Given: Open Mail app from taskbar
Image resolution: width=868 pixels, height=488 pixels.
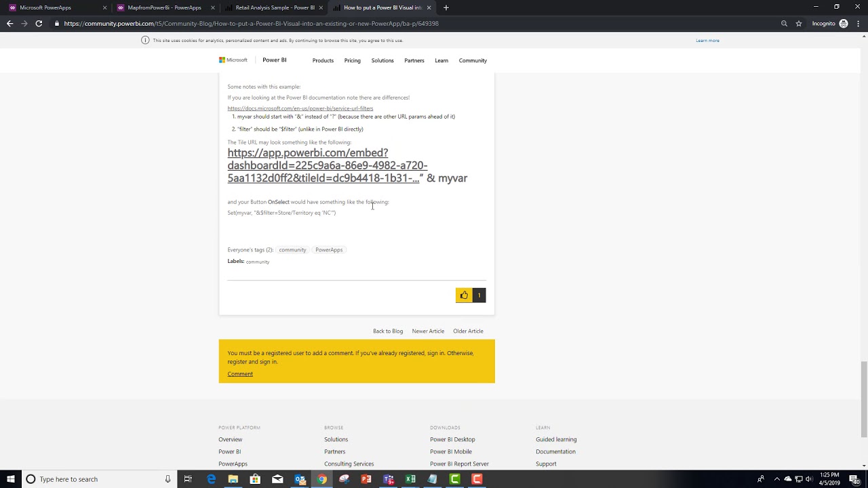Looking at the screenshot, I should click(277, 479).
